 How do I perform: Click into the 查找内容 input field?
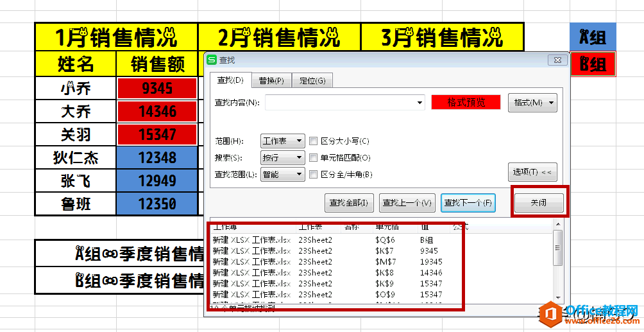[x=344, y=103]
